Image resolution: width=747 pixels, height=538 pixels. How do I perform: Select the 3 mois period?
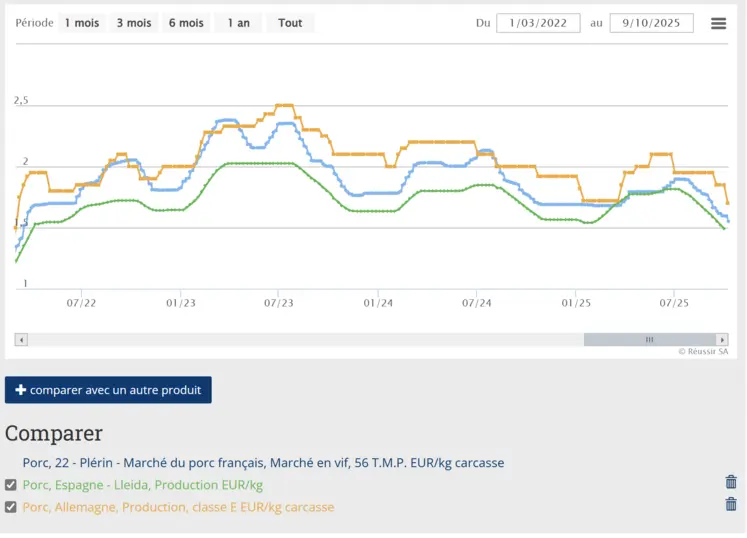(x=133, y=23)
